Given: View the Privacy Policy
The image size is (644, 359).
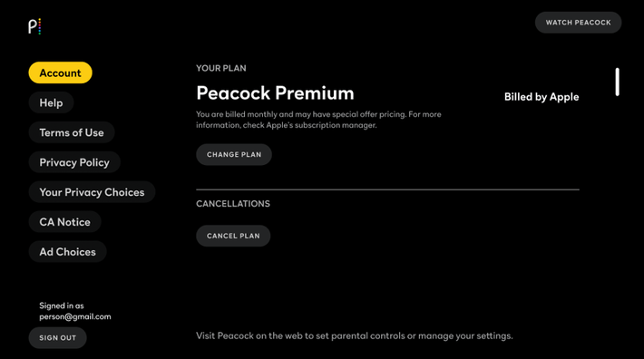Looking at the screenshot, I should [x=74, y=162].
